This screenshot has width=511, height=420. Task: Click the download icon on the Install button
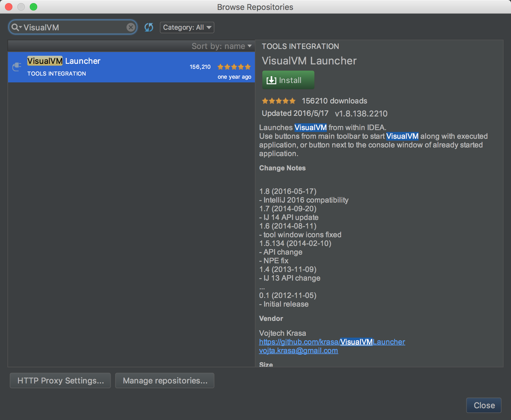coord(271,80)
